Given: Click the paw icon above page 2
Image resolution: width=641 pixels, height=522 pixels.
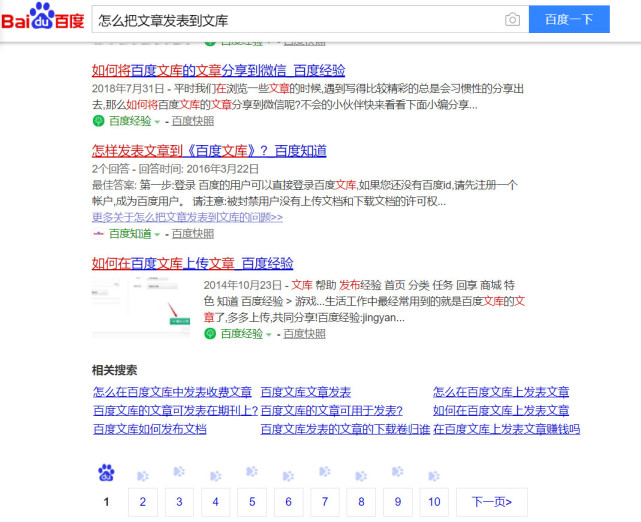Looking at the screenshot, I should (143, 476).
